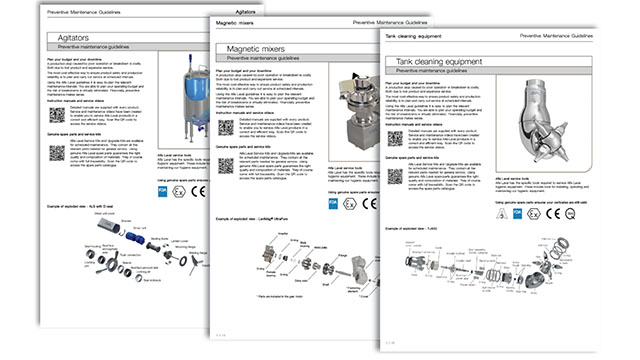The width and height of the screenshot is (640, 360).
Task: Click the upper QR code on Tank cleaning equipment page
Action: pos(395,138)
